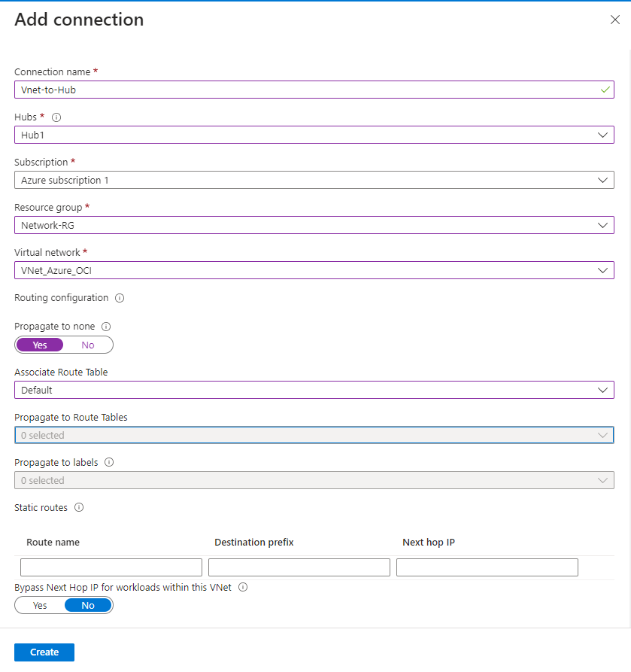Select Yes for Propagate to none
This screenshot has width=631, height=672.
[40, 345]
